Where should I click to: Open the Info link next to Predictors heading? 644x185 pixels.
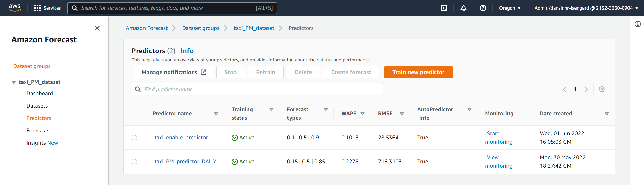point(187,51)
